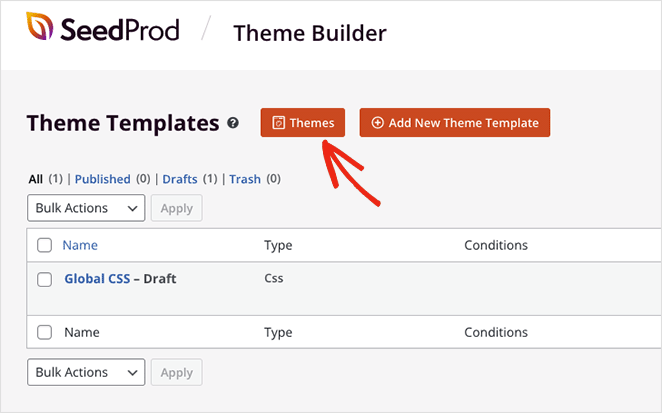Viewport: 662px width, 413px height.
Task: Toggle the footer select-all checkbox
Action: (x=44, y=332)
